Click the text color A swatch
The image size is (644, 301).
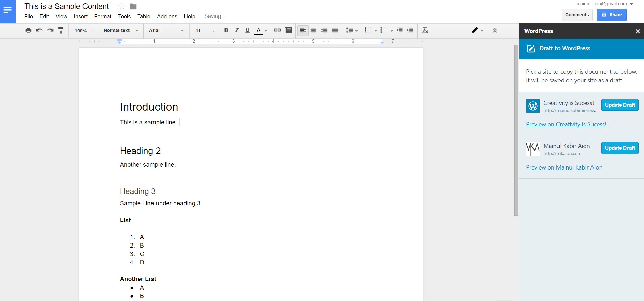(258, 30)
